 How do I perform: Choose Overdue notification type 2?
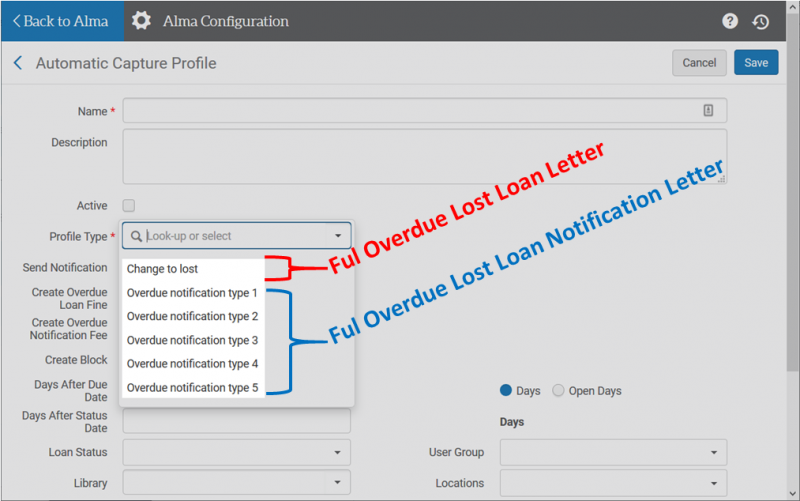click(193, 316)
